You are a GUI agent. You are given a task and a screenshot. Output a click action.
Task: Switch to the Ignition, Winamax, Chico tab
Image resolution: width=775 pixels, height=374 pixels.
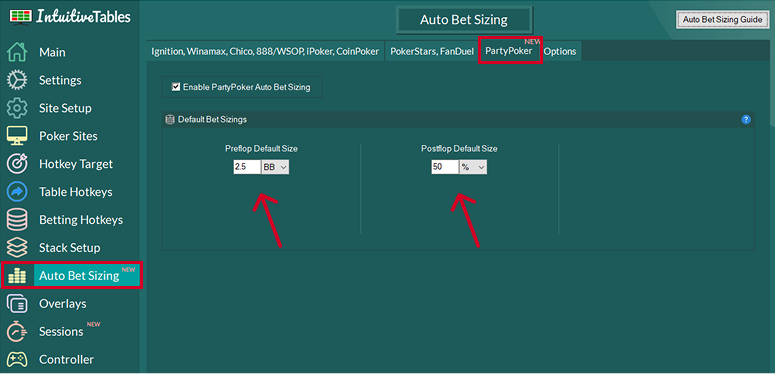(x=265, y=51)
